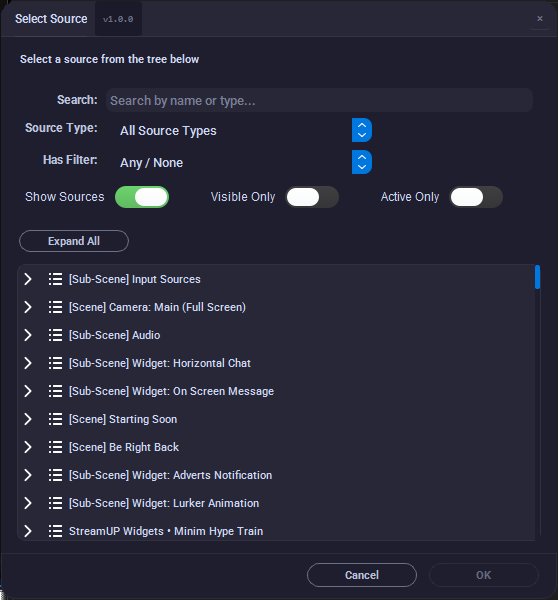The height and width of the screenshot is (600, 558).
Task: Click list icon for Widget: On Screen Message
Action: (55, 391)
